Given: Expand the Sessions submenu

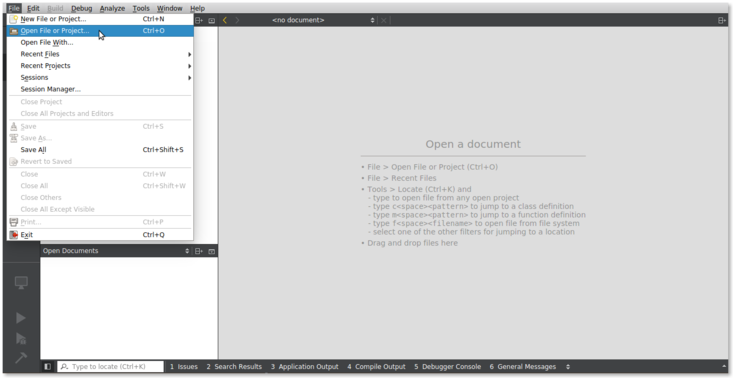Looking at the screenshot, I should click(100, 78).
